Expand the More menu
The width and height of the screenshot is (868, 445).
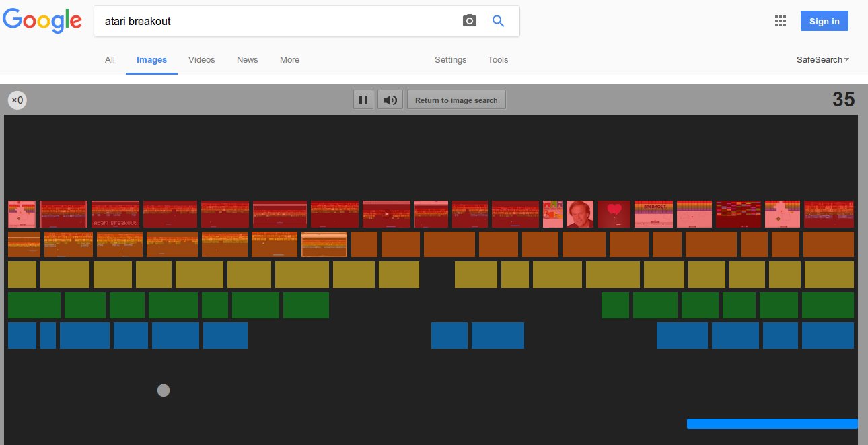289,60
